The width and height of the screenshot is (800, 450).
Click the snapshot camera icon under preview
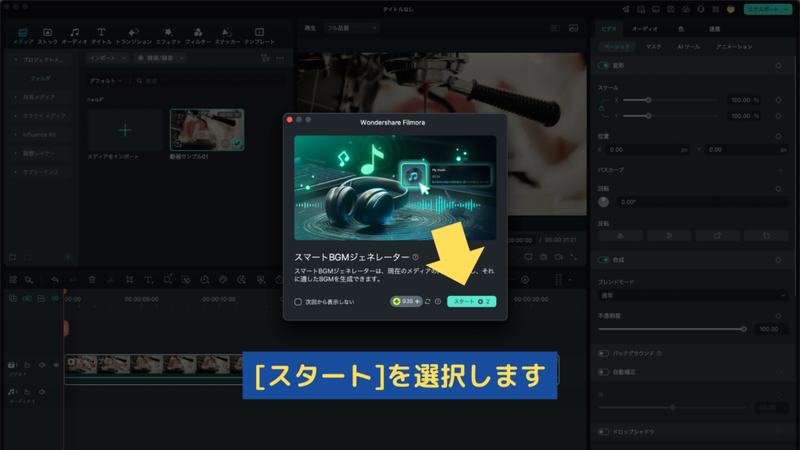coord(543,257)
